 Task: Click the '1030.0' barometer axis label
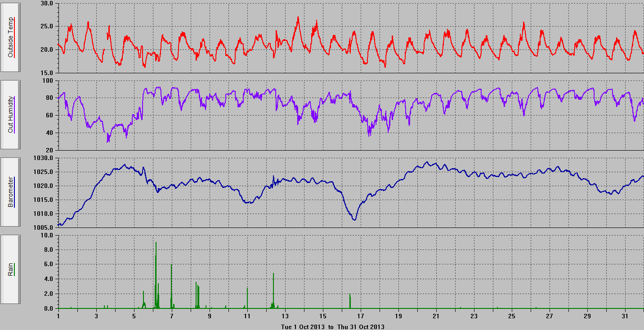tap(44, 158)
